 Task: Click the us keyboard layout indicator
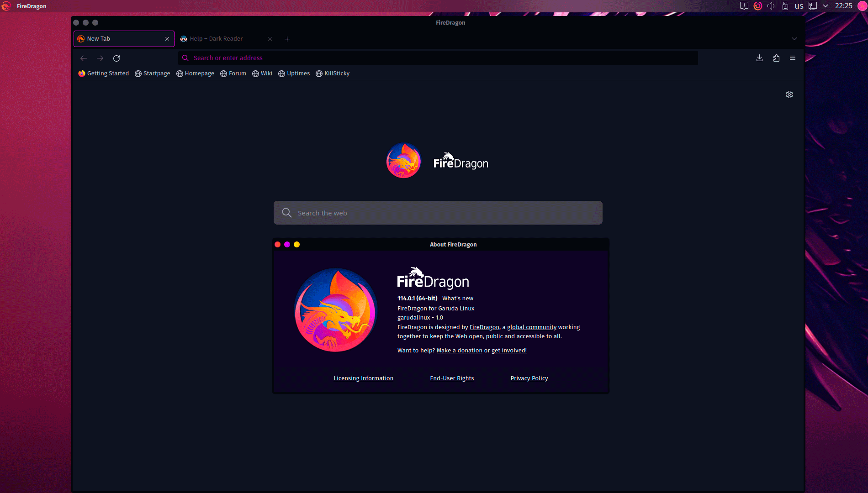[x=799, y=6]
